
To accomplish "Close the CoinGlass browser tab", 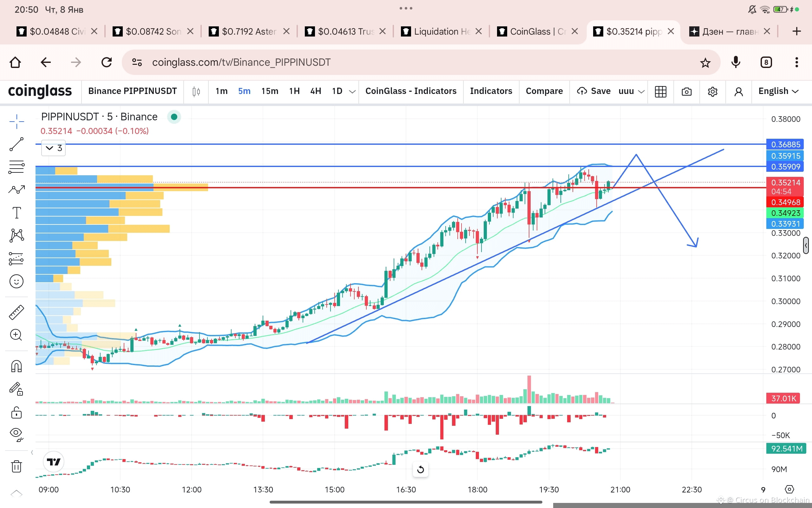I will (575, 31).
